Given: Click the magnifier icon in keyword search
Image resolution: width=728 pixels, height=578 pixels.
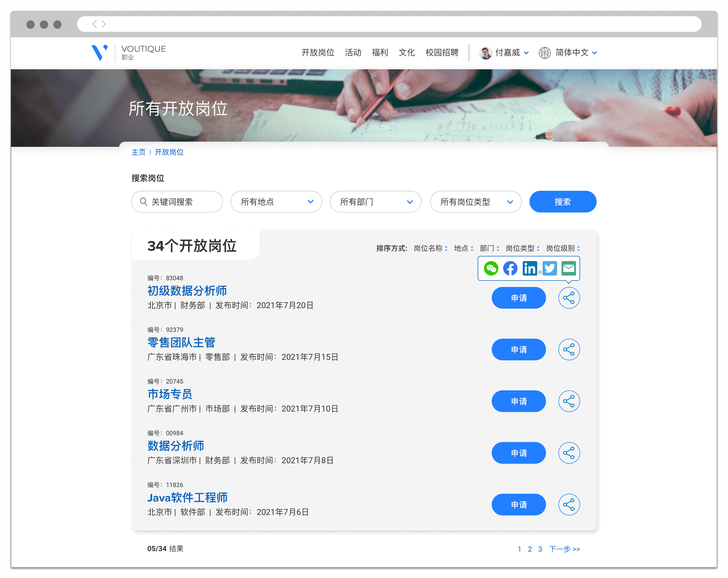Looking at the screenshot, I should coord(143,202).
